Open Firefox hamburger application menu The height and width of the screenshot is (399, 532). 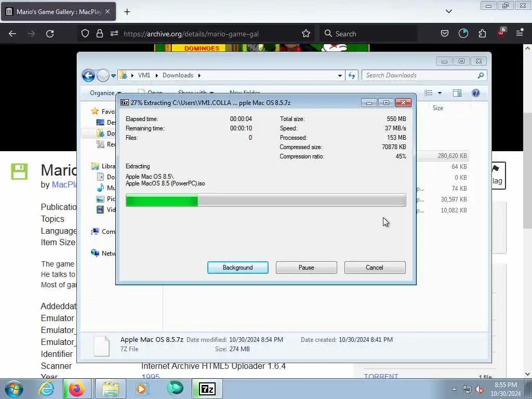[520, 33]
